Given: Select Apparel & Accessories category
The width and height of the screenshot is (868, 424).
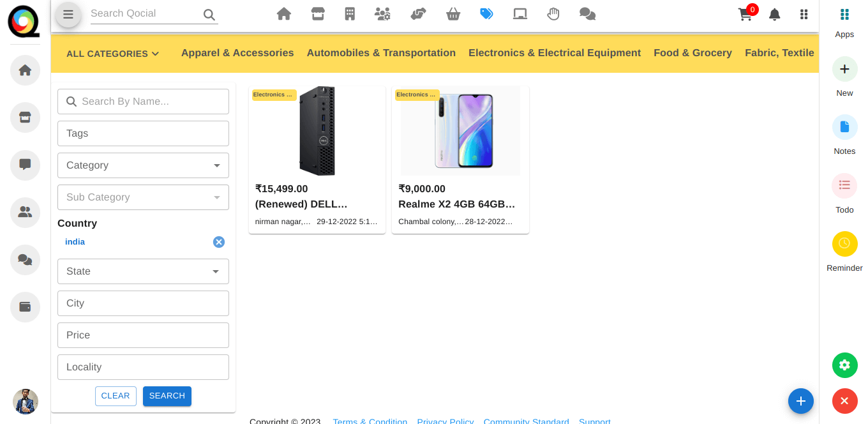Looking at the screenshot, I should pos(237,53).
